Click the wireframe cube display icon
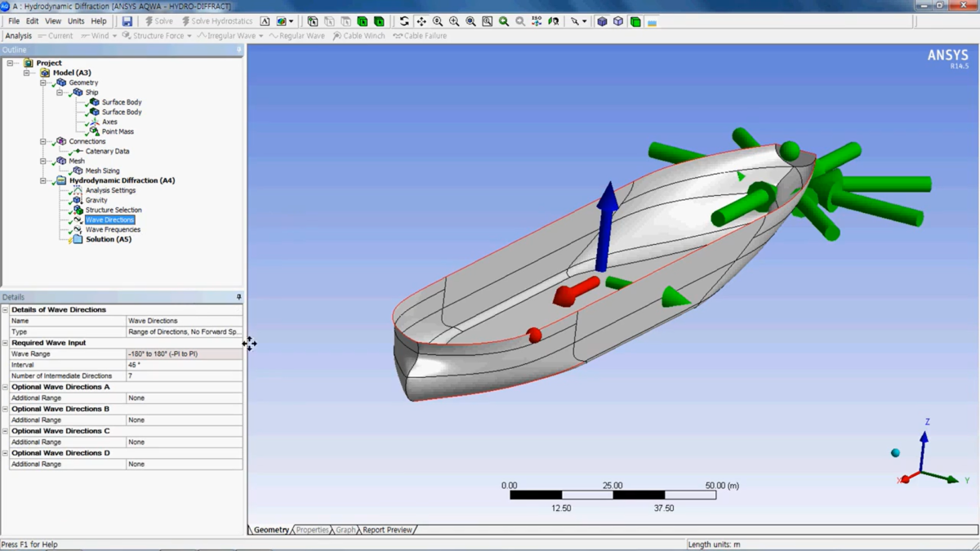The image size is (980, 551). click(x=618, y=21)
